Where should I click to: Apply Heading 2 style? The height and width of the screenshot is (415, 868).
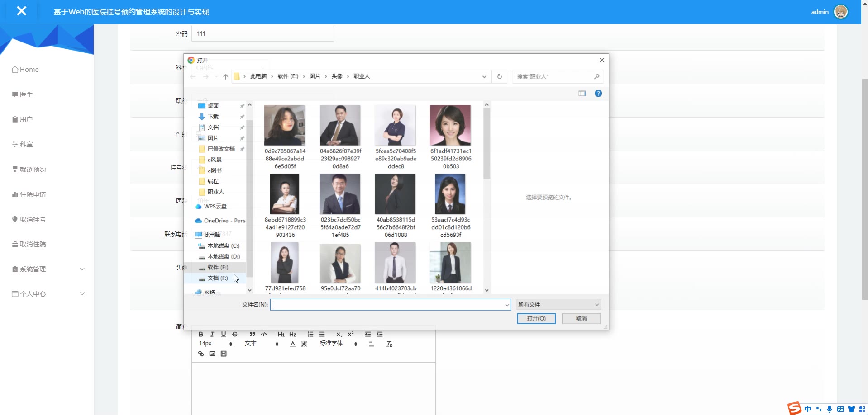pos(293,334)
